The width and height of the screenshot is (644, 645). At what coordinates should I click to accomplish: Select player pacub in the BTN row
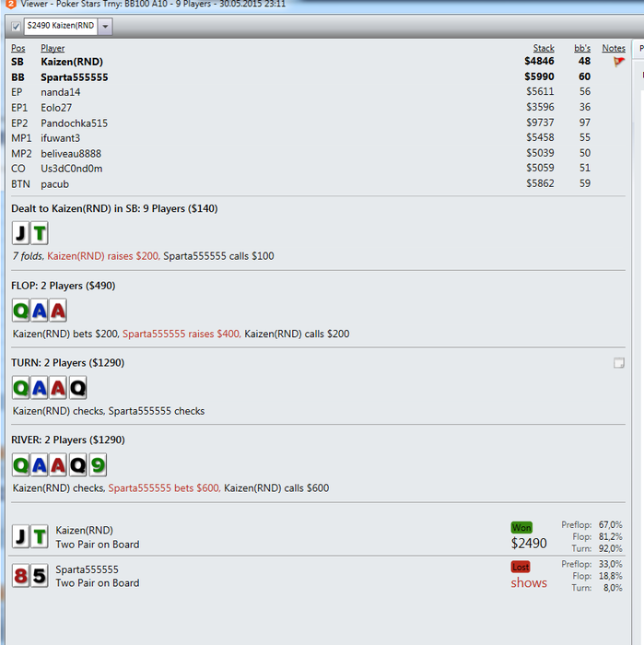(x=54, y=184)
